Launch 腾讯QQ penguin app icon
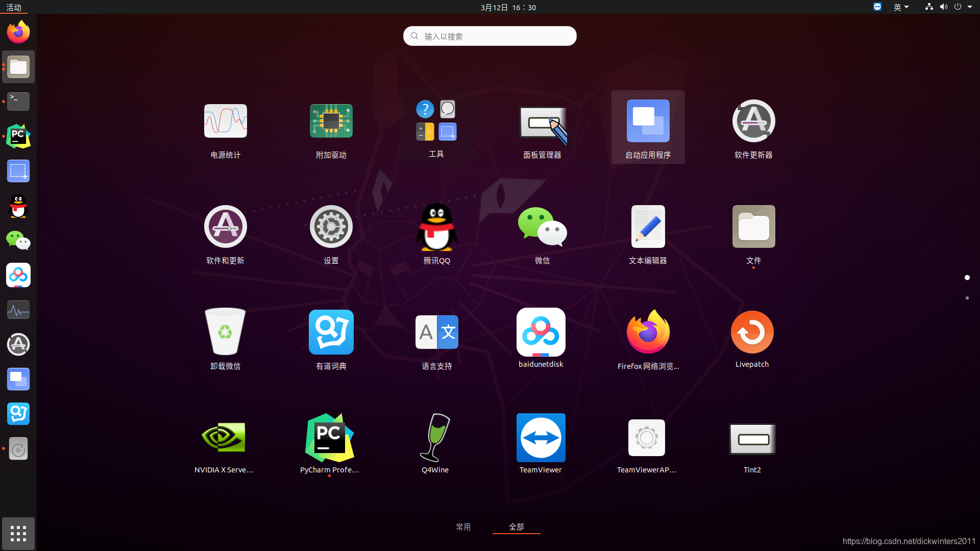Screen dimensions: 980x551 (436, 227)
